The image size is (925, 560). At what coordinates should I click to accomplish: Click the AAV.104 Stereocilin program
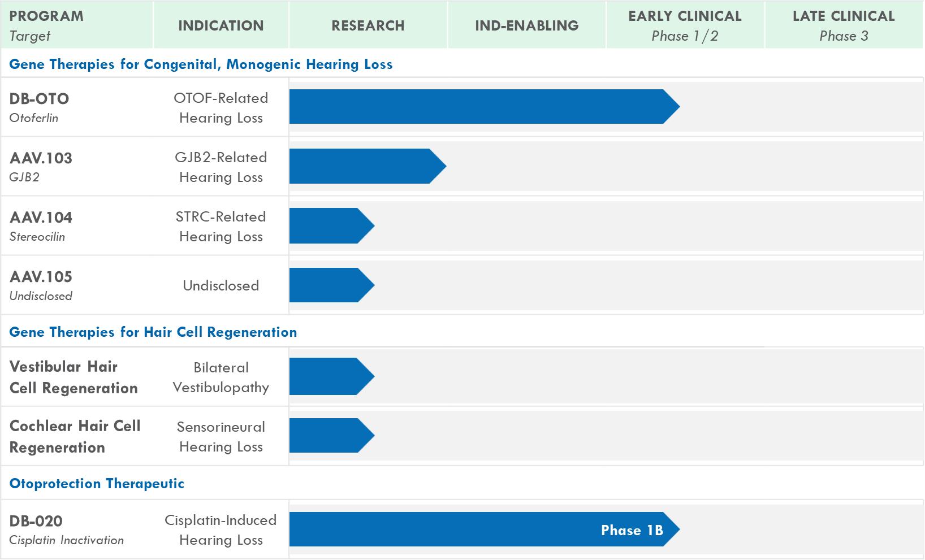click(x=41, y=218)
